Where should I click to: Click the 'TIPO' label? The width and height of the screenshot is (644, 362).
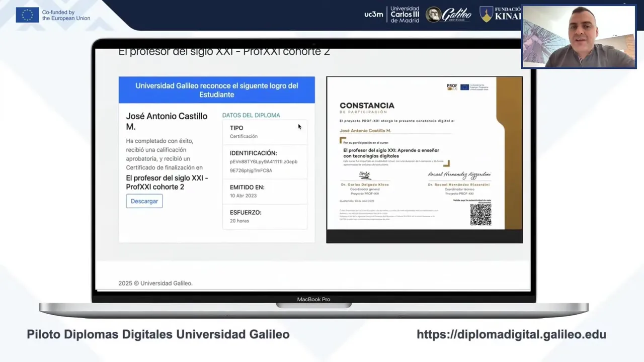click(236, 128)
